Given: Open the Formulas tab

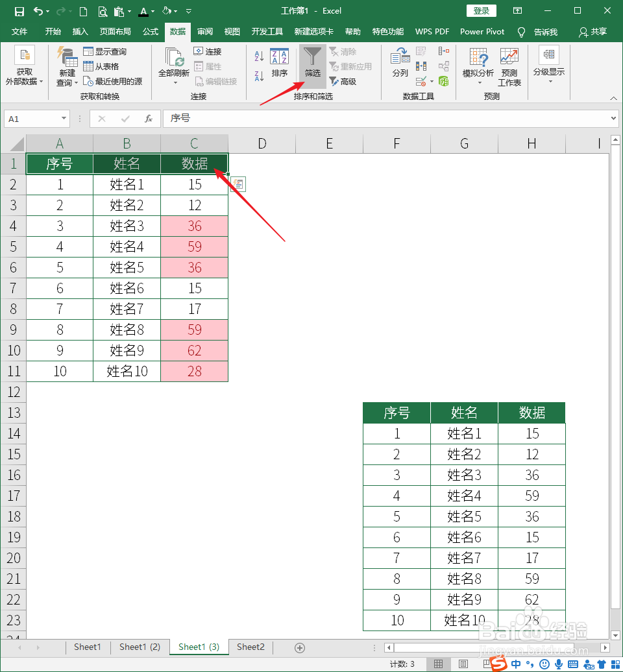Looking at the screenshot, I should [151, 32].
